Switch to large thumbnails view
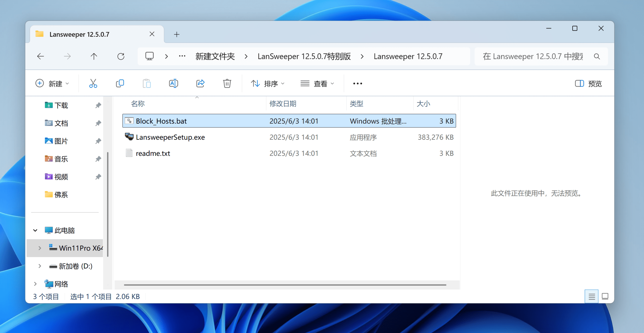The width and height of the screenshot is (644, 333). tap(605, 297)
